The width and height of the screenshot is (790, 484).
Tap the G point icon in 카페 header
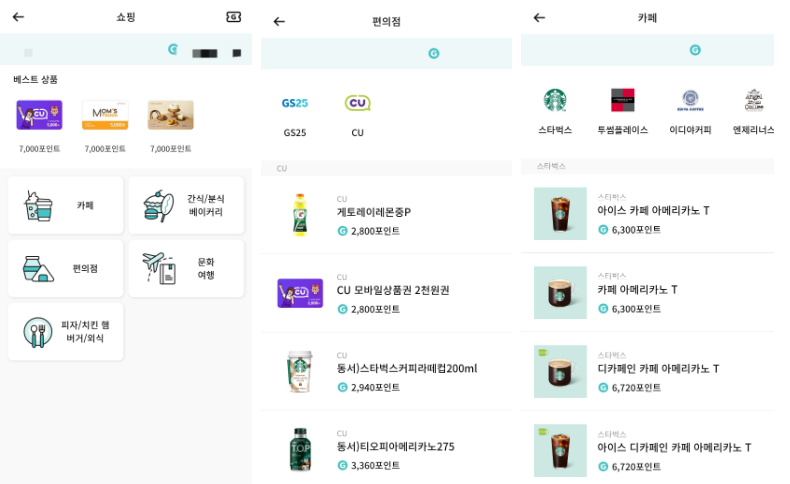(695, 50)
